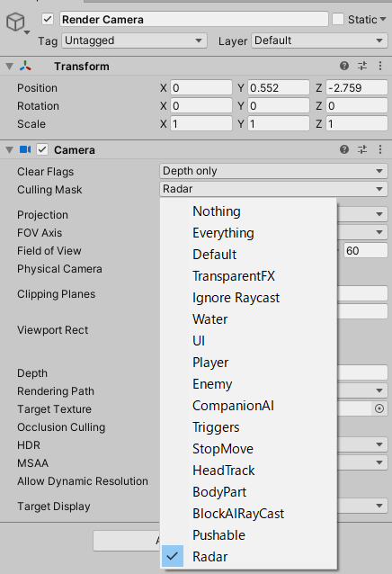Toggle the Render Camera active checkbox
392x574 pixels.
[48, 19]
